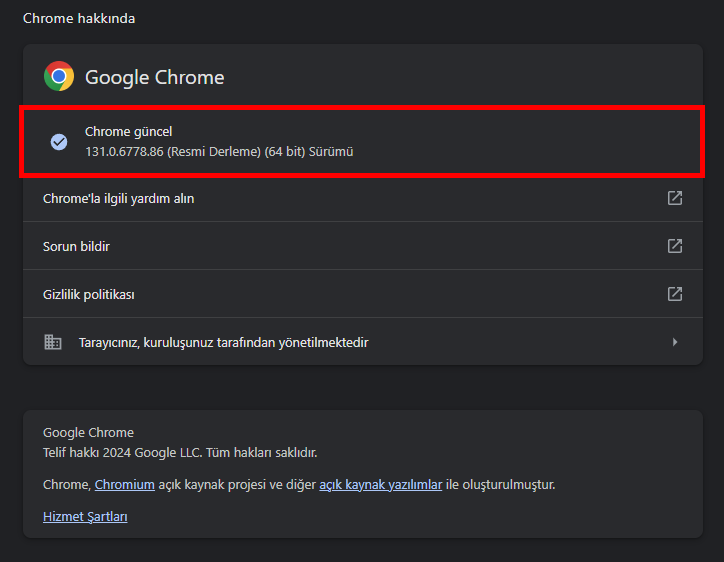Click the Google Chrome logo icon

pyautogui.click(x=59, y=77)
